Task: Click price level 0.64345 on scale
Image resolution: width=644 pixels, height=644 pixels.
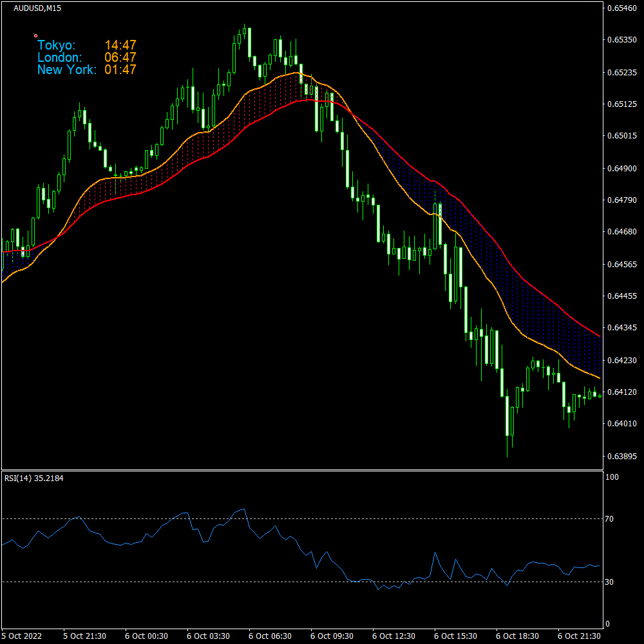Action: coord(622,328)
